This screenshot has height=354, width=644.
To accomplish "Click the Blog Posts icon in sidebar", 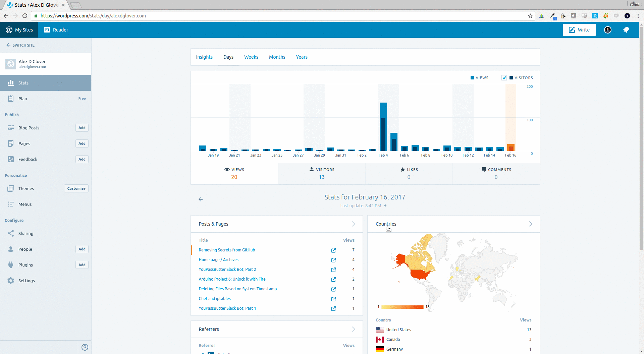I will click(x=11, y=128).
